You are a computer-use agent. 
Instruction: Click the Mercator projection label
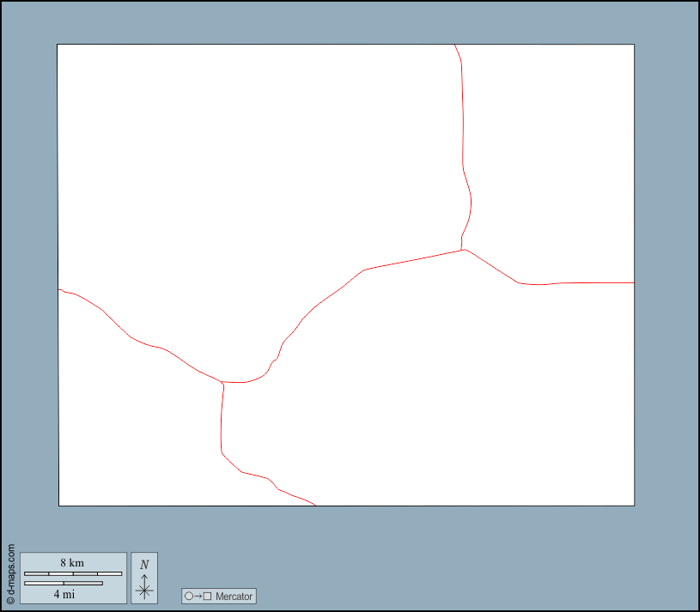click(x=234, y=596)
